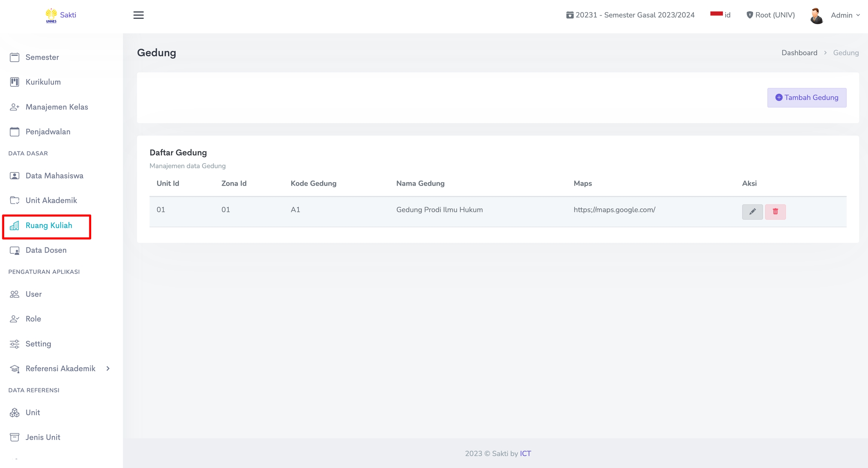Switch the Root (UNIV) role
The height and width of the screenshot is (468, 868).
(770, 15)
